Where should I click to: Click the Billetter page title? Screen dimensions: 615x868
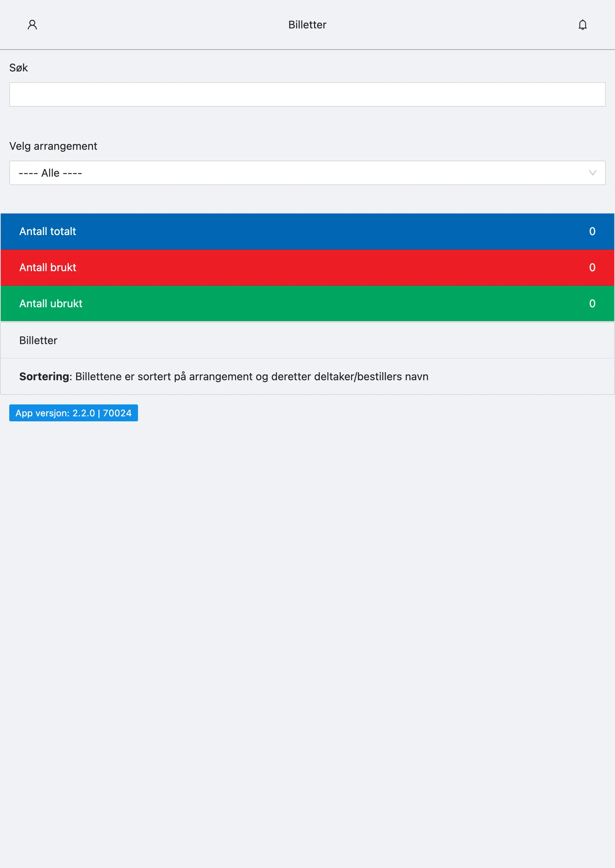[x=307, y=25]
